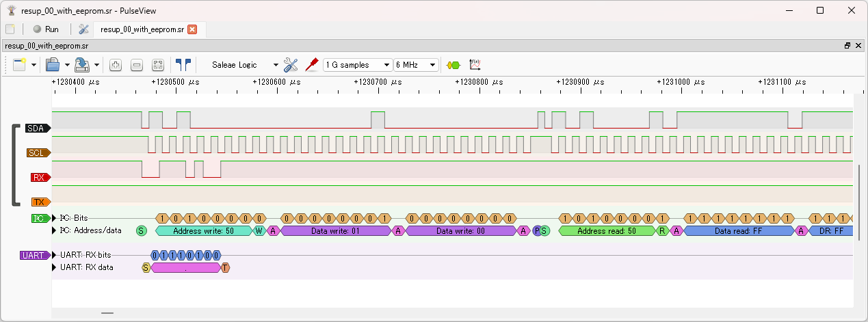
Task: Expand the save options dropdown arrow
Action: tap(96, 65)
